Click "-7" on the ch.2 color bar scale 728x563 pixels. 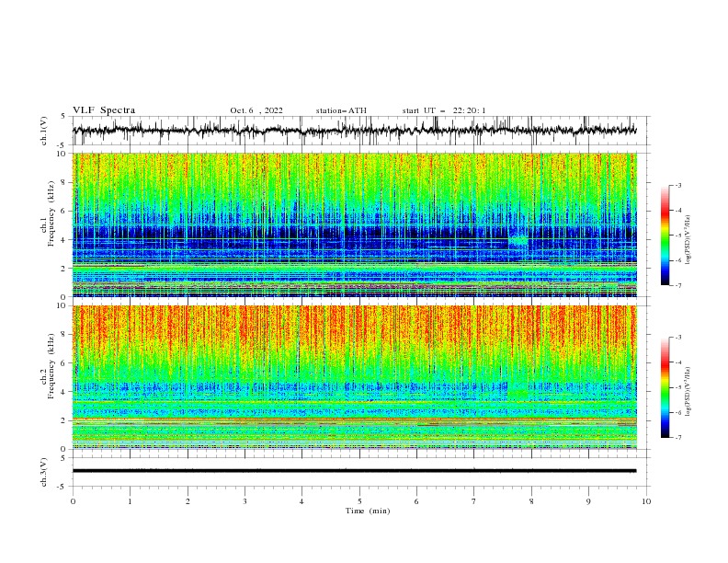677,438
